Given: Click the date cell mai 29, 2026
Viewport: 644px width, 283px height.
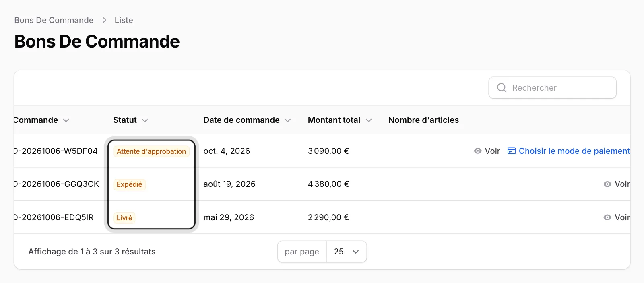Looking at the screenshot, I should tap(229, 217).
